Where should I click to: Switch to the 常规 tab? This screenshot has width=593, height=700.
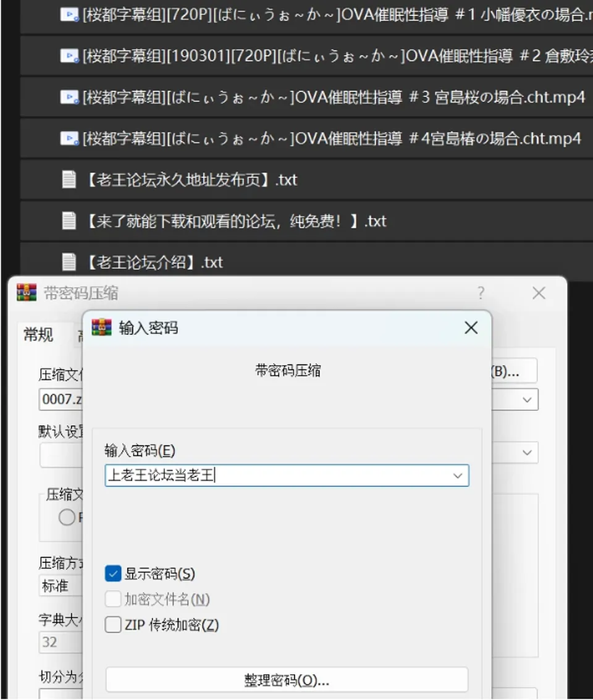pyautogui.click(x=38, y=334)
